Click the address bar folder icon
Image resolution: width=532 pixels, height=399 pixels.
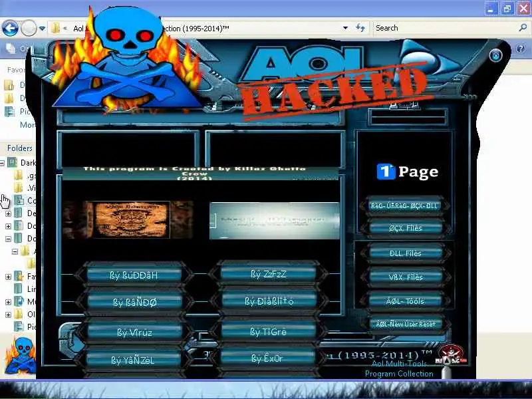(x=55, y=28)
